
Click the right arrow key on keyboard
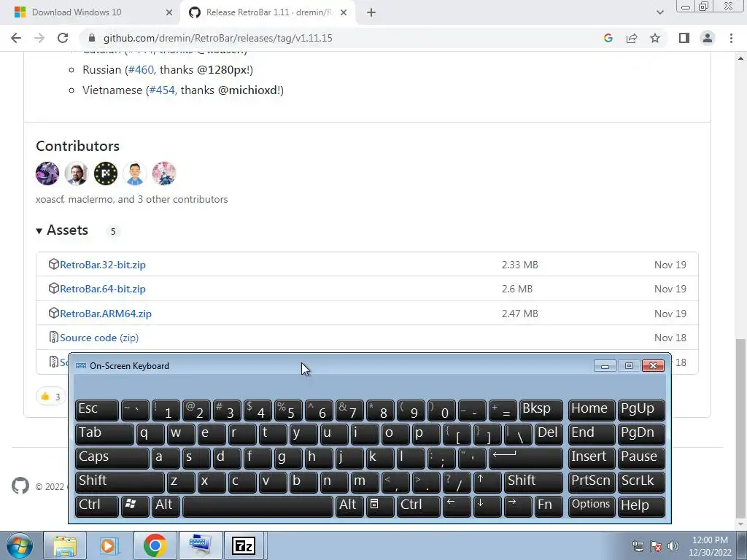click(x=517, y=506)
